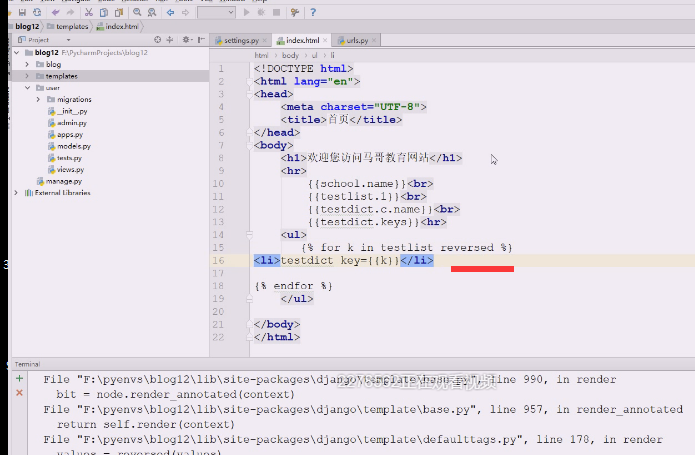Image resolution: width=695 pixels, height=455 pixels.
Task: Open tests.py in project tree
Action: (69, 158)
